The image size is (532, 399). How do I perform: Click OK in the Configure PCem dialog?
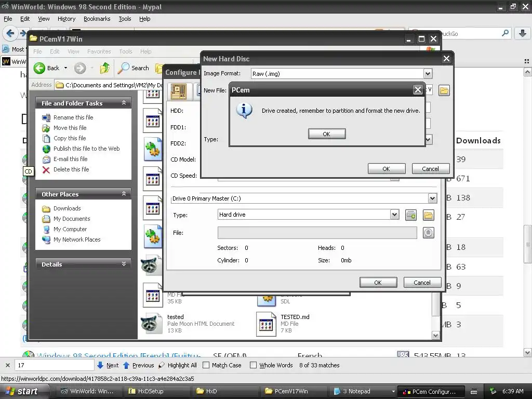(x=378, y=282)
